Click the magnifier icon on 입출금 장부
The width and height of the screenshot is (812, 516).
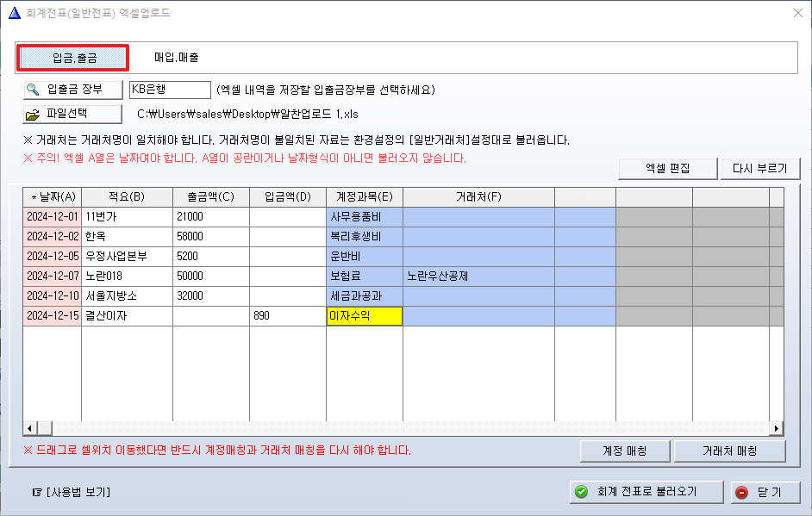pyautogui.click(x=33, y=90)
